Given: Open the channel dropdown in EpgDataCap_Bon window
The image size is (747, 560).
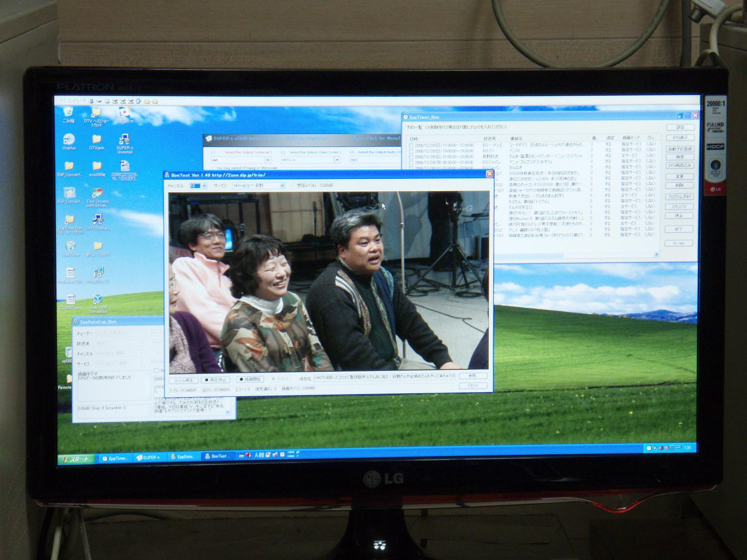Looking at the screenshot, I should coord(120,353).
